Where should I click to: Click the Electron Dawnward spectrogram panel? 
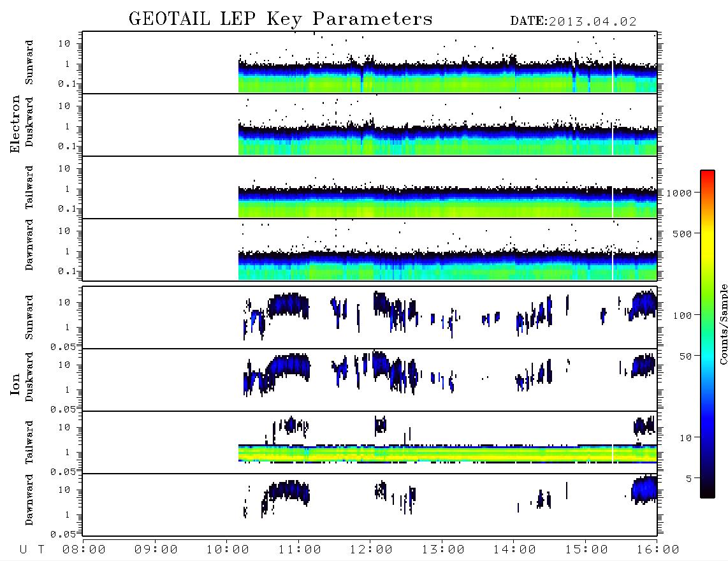coord(370,249)
